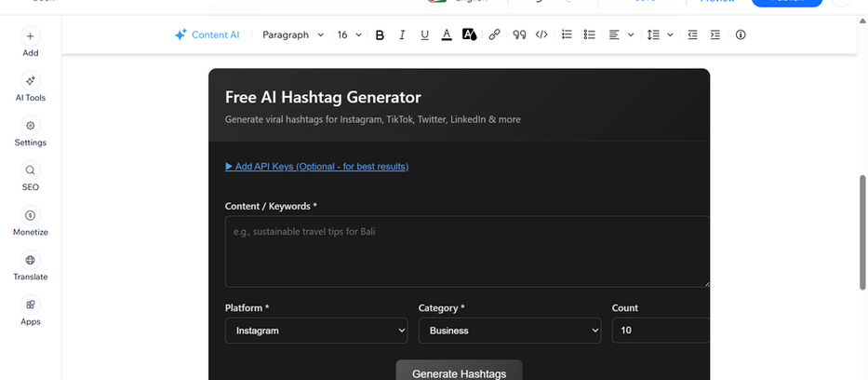Click the line spacing icon
This screenshot has width=868, height=380.
(x=653, y=34)
